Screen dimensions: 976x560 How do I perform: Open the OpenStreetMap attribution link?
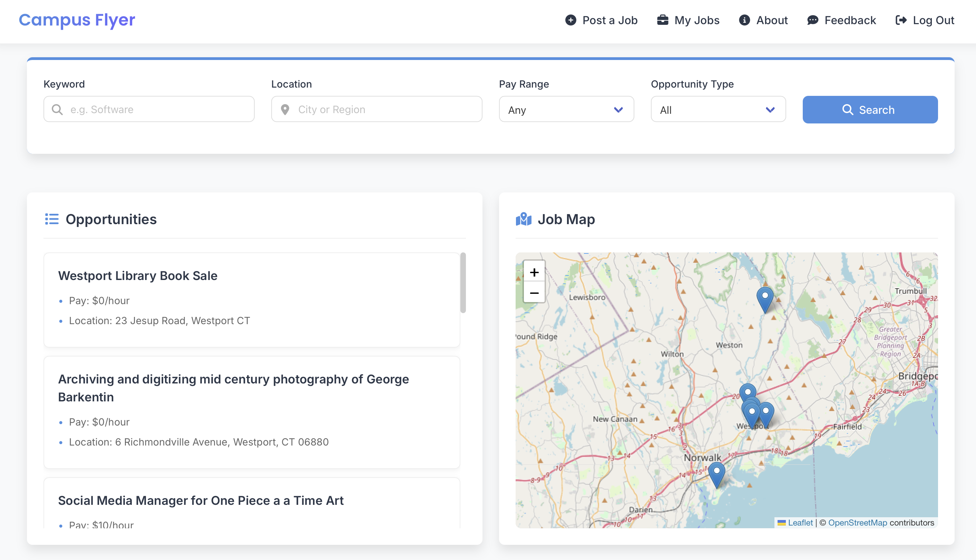pyautogui.click(x=858, y=523)
